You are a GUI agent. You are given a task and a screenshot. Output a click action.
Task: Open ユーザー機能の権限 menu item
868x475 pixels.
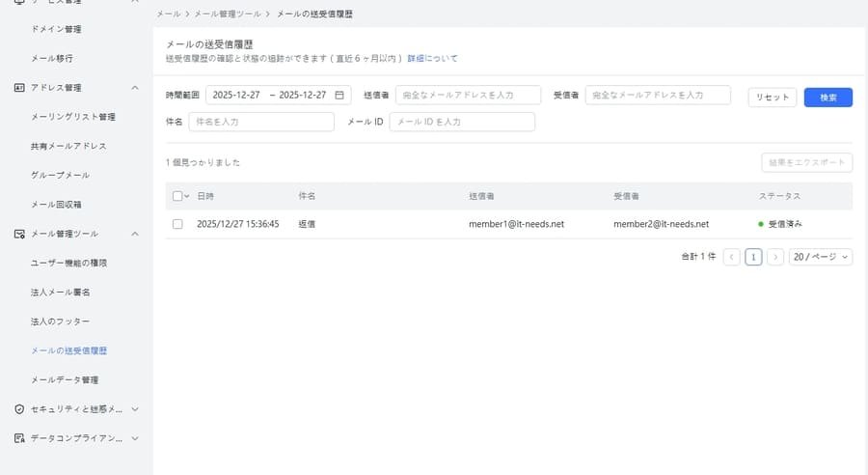68,263
